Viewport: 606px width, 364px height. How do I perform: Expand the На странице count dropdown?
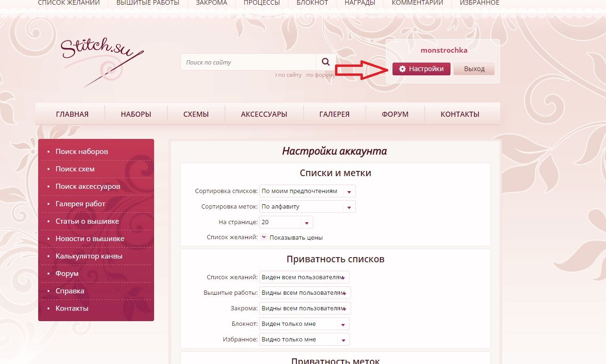[x=286, y=222]
